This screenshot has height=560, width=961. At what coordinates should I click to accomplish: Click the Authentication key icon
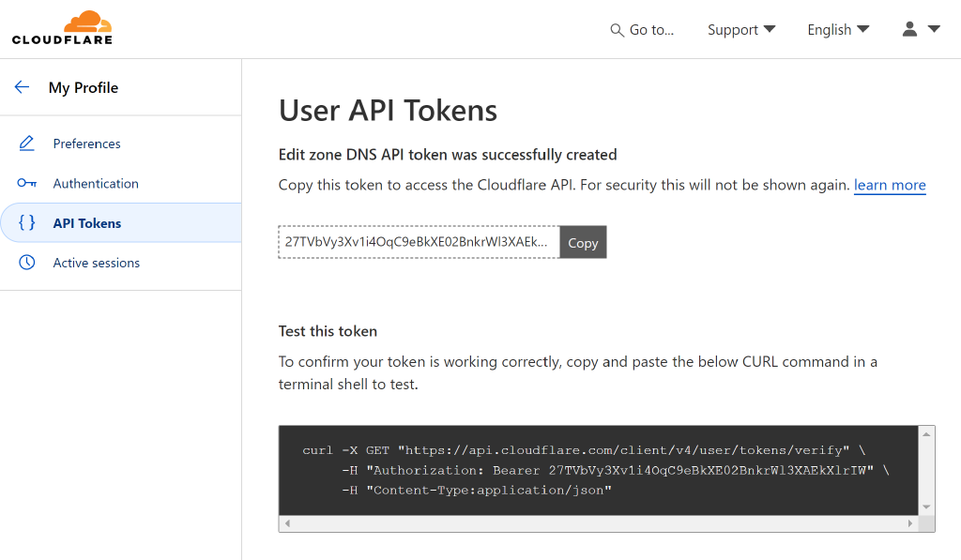point(26,183)
